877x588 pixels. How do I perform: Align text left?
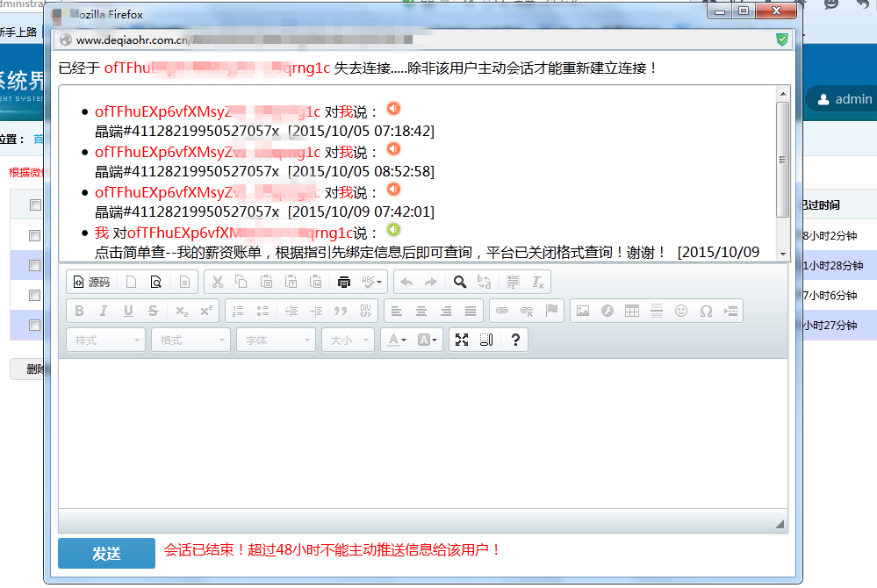pos(397,312)
